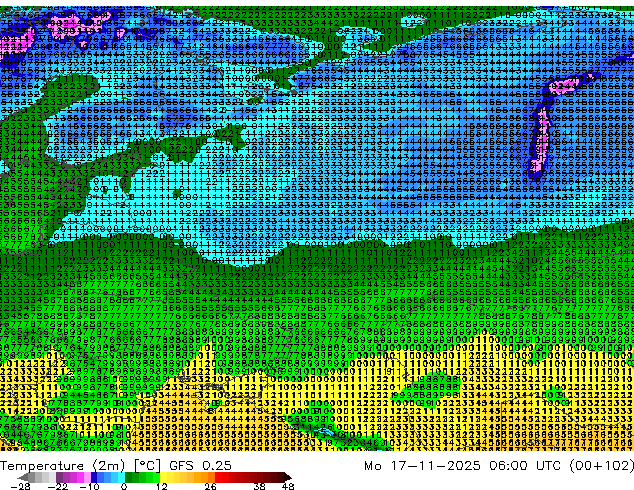This screenshot has height=490, width=634.
Task: Click the magenta-purple section of the color legend
Action: pyautogui.click(x=73, y=477)
